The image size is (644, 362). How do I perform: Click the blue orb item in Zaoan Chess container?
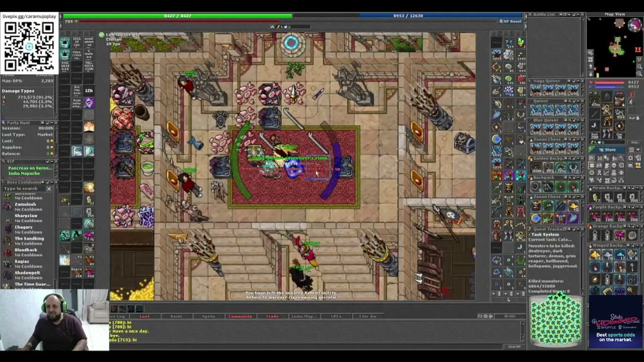tap(535, 218)
